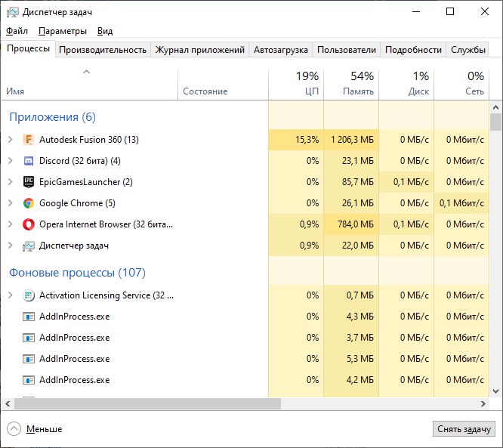Click Фоновые процессы (107) group header
503x448 pixels.
tap(77, 273)
